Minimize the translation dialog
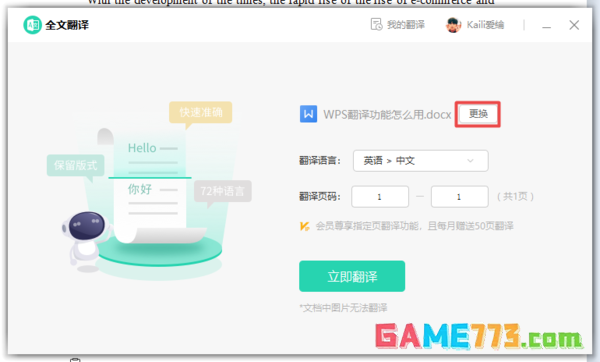Screen dimensions: 600x362 [x=546, y=26]
